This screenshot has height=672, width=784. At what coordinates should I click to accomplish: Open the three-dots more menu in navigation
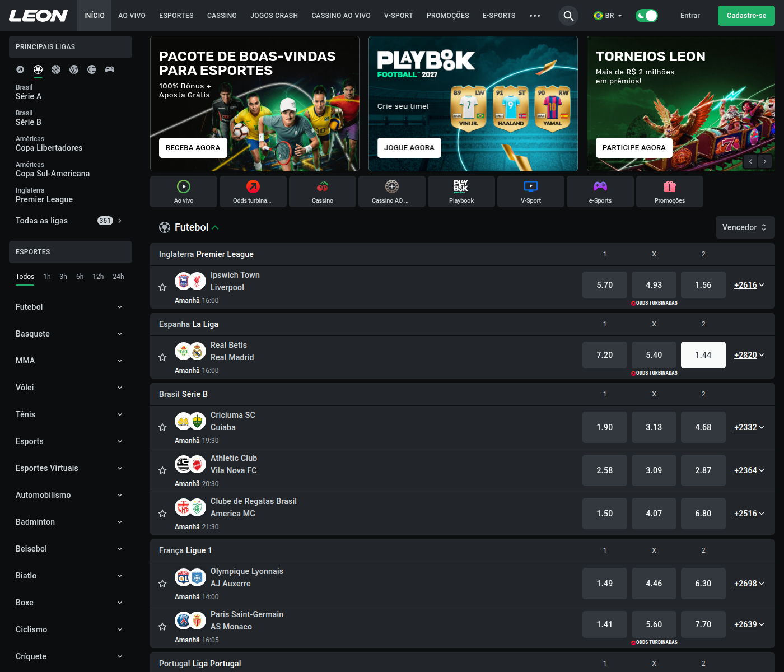[535, 16]
